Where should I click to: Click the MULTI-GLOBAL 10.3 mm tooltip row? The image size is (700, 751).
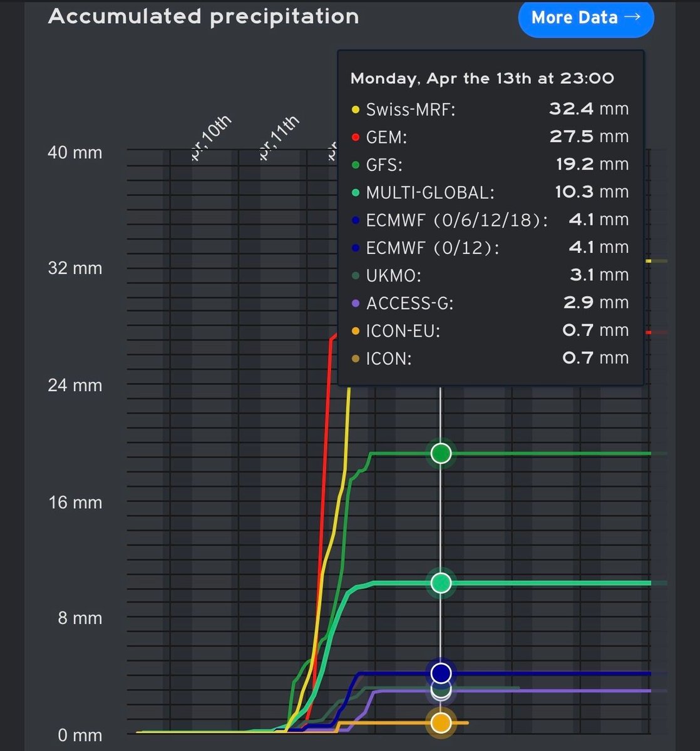(490, 192)
